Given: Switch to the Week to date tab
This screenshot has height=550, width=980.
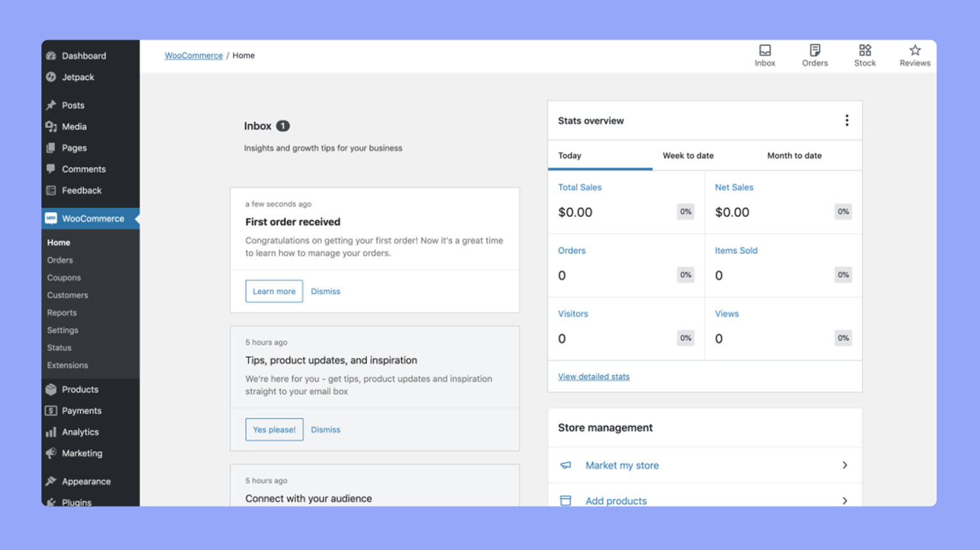Looking at the screenshot, I should tap(688, 155).
